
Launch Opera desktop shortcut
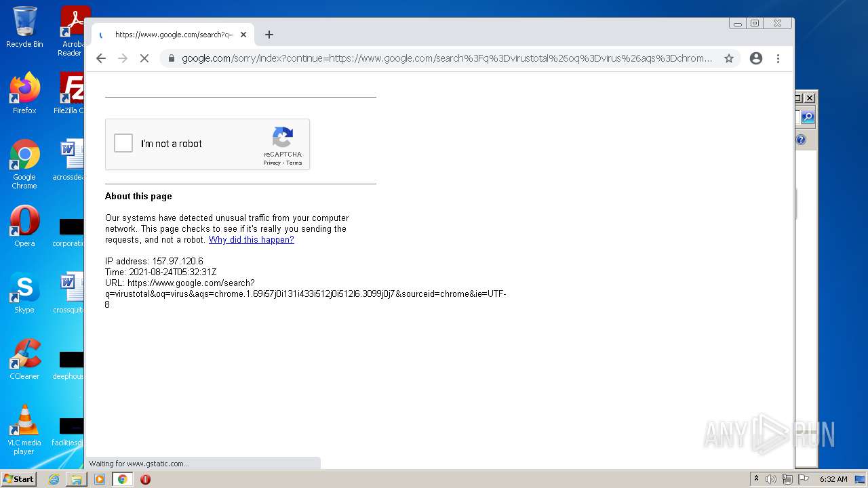pyautogui.click(x=24, y=226)
